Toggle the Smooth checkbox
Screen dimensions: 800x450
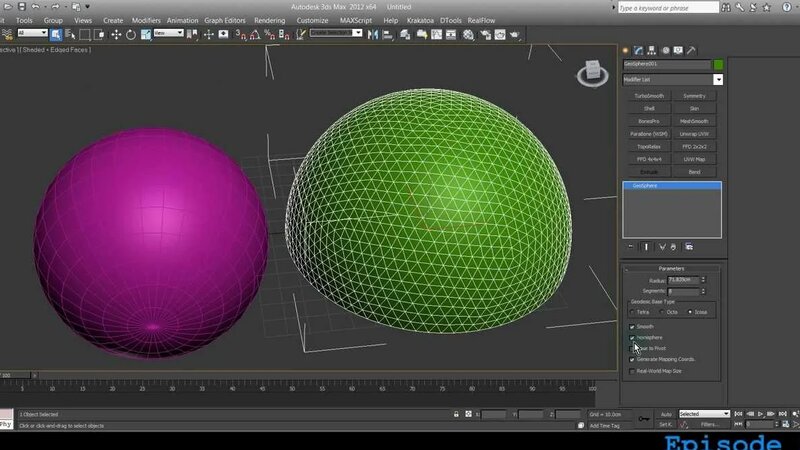click(632, 327)
